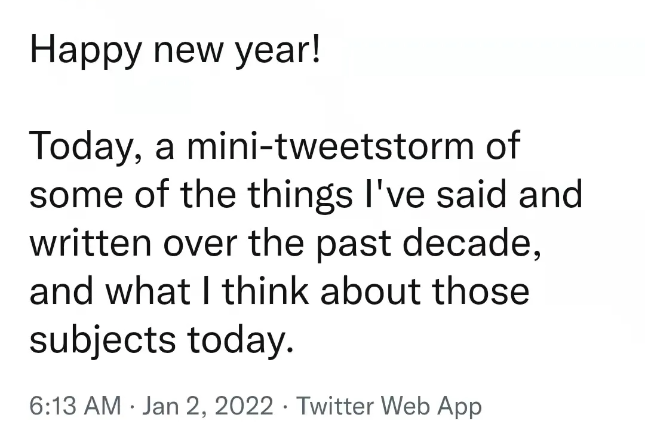This screenshot has height=430, width=645.
Task: Click the word think in the tweet
Action: pos(265,291)
